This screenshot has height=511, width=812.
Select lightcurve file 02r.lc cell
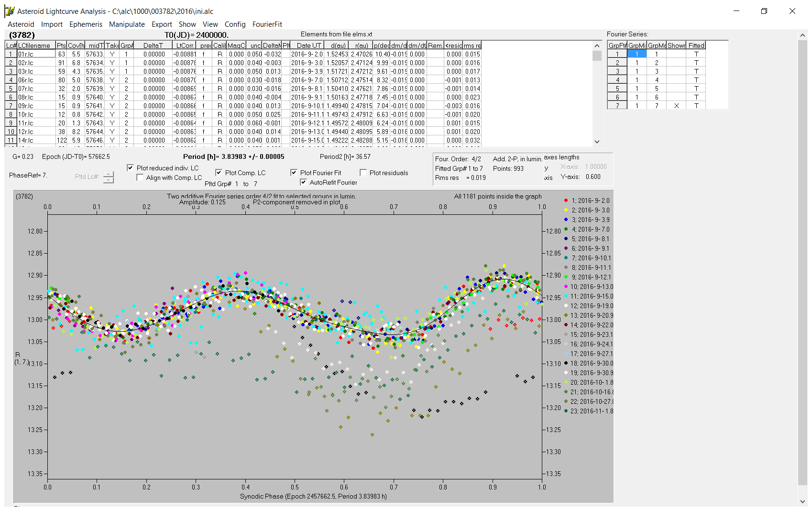tap(36, 63)
